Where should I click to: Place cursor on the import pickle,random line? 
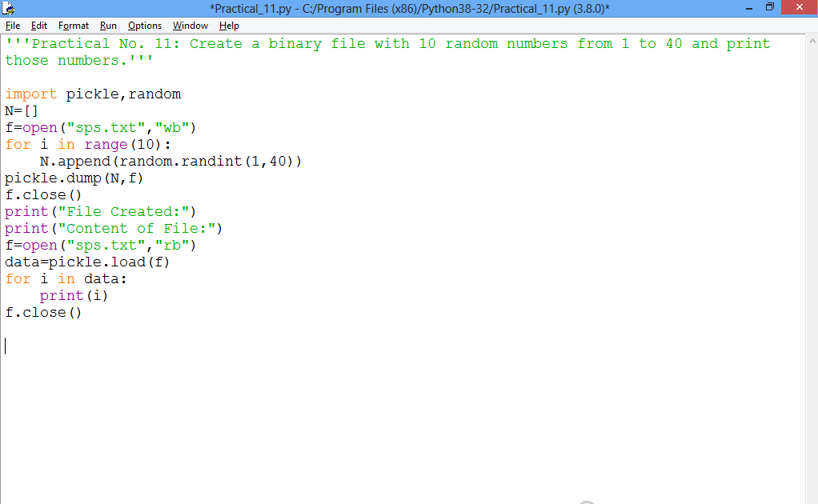coord(92,94)
